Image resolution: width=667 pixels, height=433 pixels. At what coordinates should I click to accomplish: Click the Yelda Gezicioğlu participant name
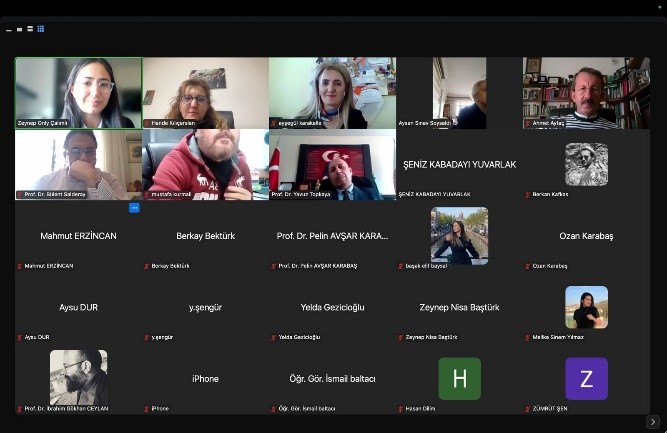(332, 307)
